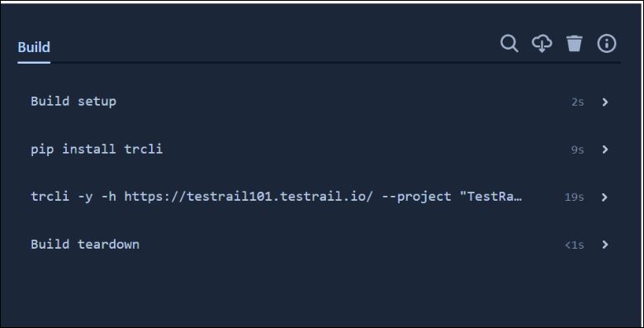Click the 19s duration of trcli step
The image size is (644, 328).
click(574, 197)
